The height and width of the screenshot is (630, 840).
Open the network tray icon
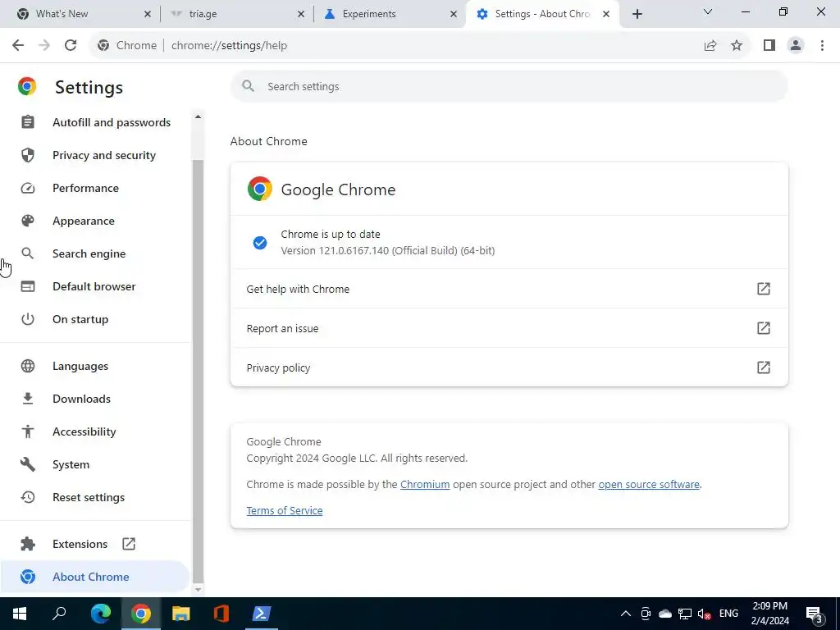point(685,614)
